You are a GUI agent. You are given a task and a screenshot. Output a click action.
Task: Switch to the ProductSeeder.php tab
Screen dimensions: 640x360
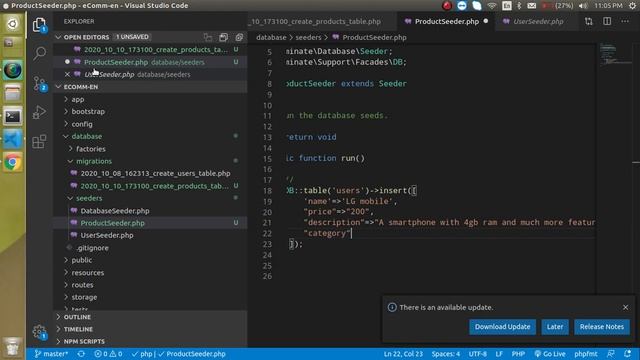pyautogui.click(x=447, y=21)
